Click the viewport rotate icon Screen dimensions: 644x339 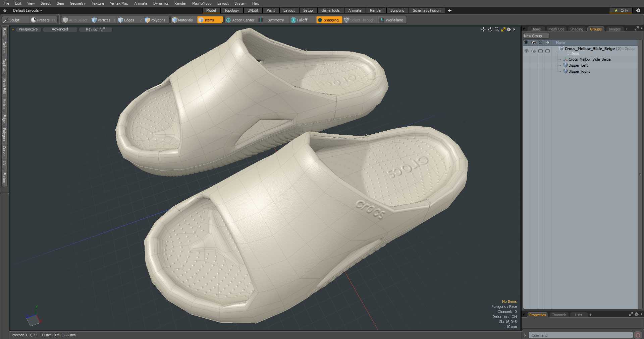[x=490, y=29]
